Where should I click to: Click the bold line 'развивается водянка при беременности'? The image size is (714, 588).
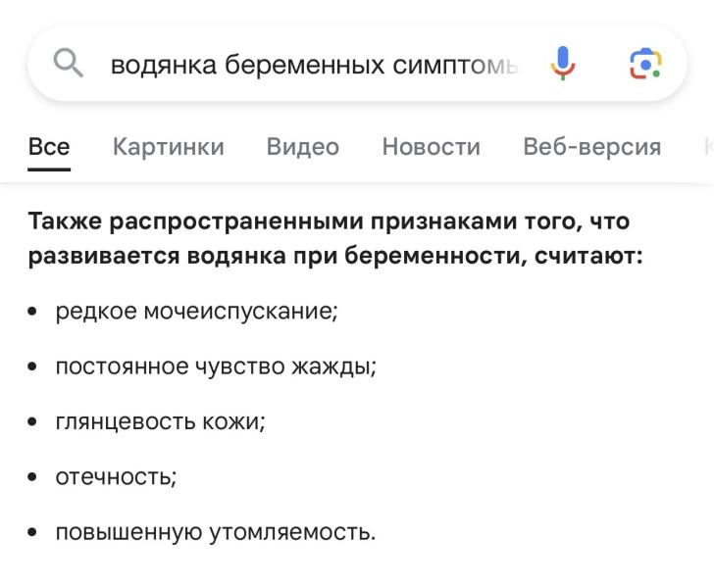point(335,257)
